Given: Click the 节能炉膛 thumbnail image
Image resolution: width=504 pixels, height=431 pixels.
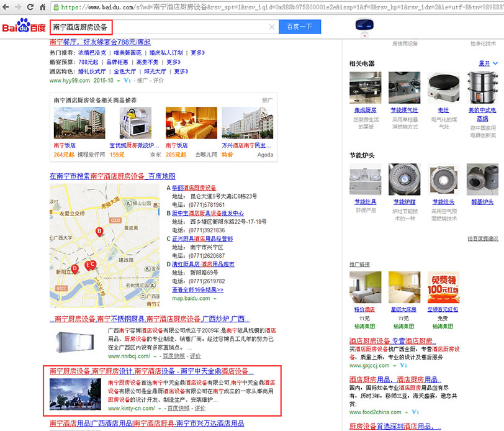Looking at the screenshot, I should tap(404, 179).
